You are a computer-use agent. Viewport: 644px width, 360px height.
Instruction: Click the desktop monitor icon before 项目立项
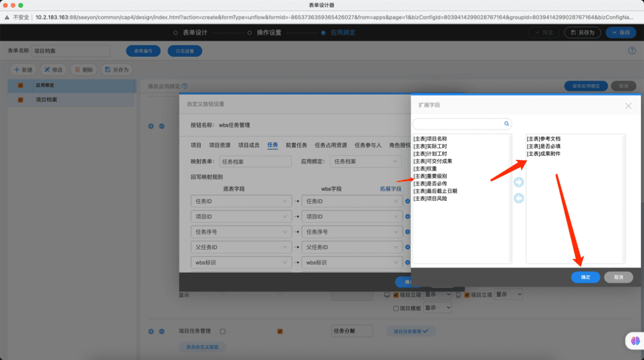pyautogui.click(x=387, y=294)
